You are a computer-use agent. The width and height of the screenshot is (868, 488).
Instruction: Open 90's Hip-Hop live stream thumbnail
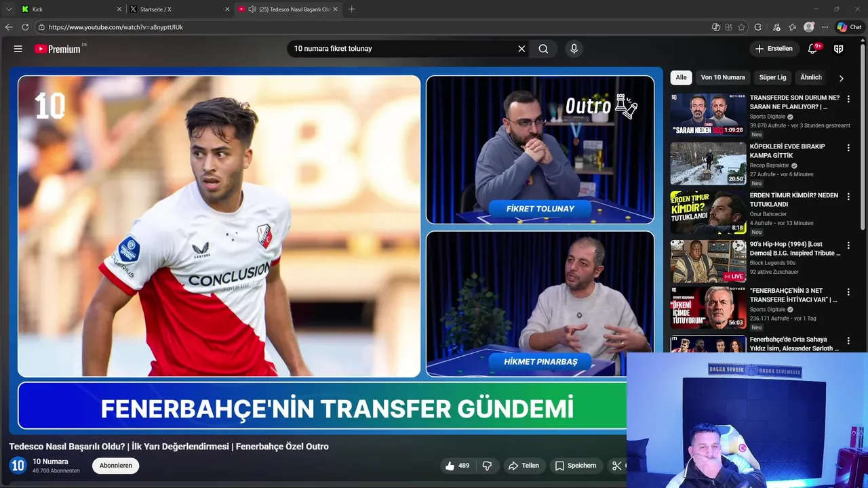(708, 261)
